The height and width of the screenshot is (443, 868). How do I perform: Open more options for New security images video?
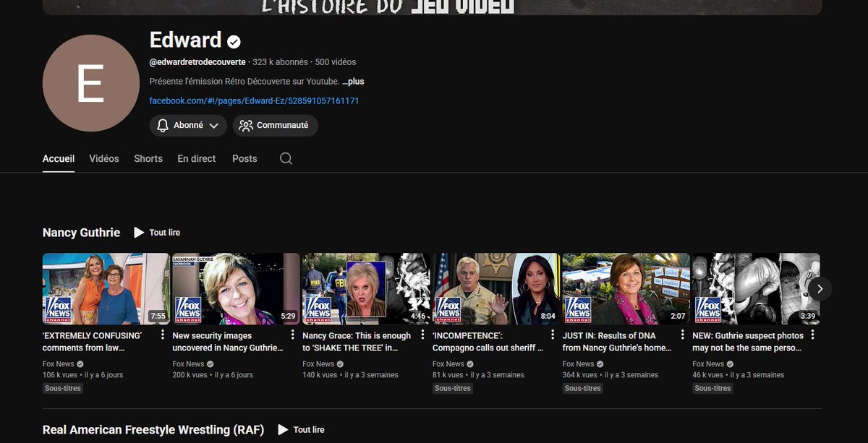point(292,335)
